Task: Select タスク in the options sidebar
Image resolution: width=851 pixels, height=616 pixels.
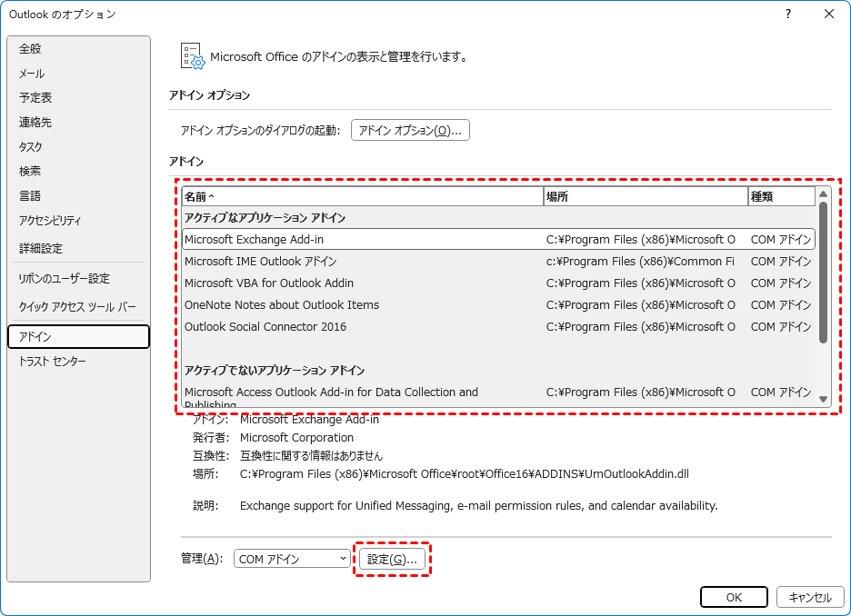Action: pyautogui.click(x=79, y=146)
